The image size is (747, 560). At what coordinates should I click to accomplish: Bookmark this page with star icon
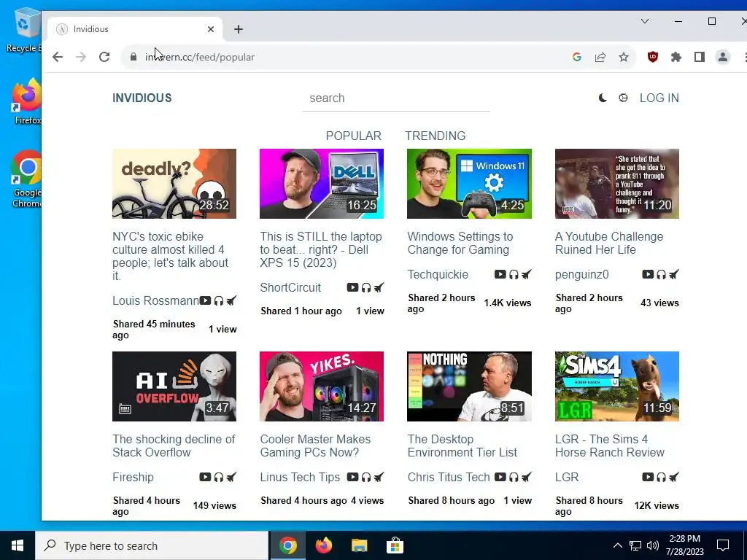(x=624, y=57)
